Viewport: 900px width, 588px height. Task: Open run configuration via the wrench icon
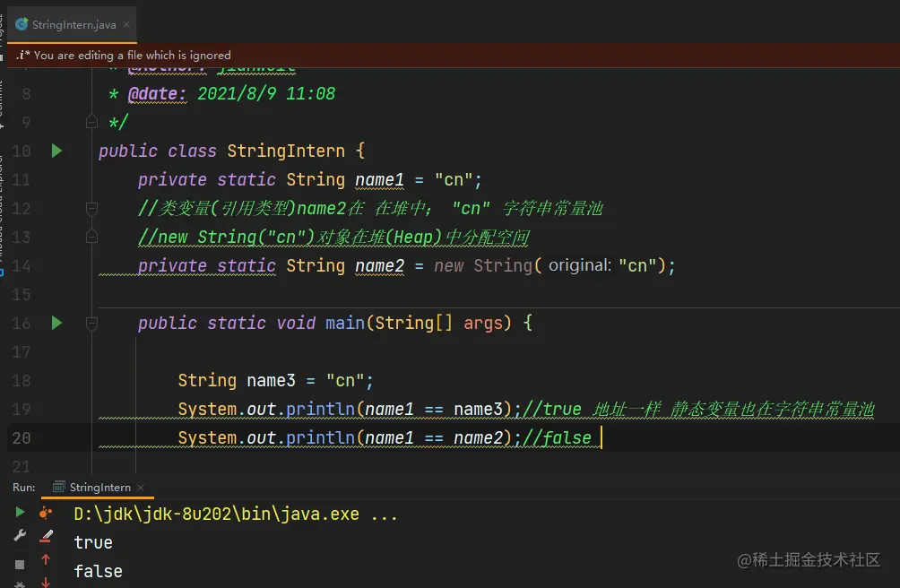pyautogui.click(x=20, y=535)
